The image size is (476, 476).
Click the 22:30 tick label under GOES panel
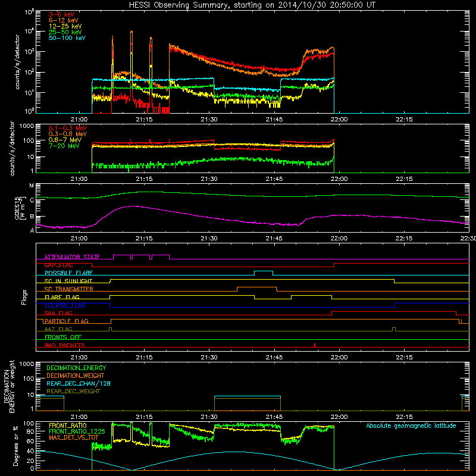tap(468, 239)
